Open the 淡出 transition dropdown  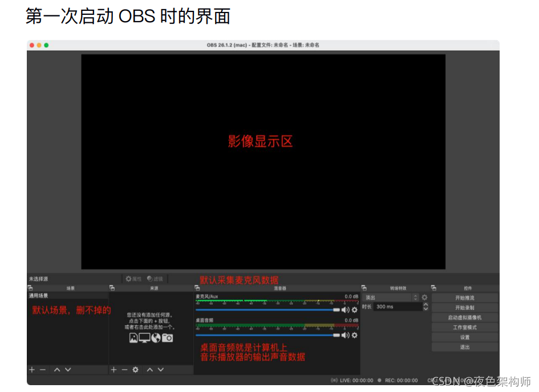coord(391,297)
